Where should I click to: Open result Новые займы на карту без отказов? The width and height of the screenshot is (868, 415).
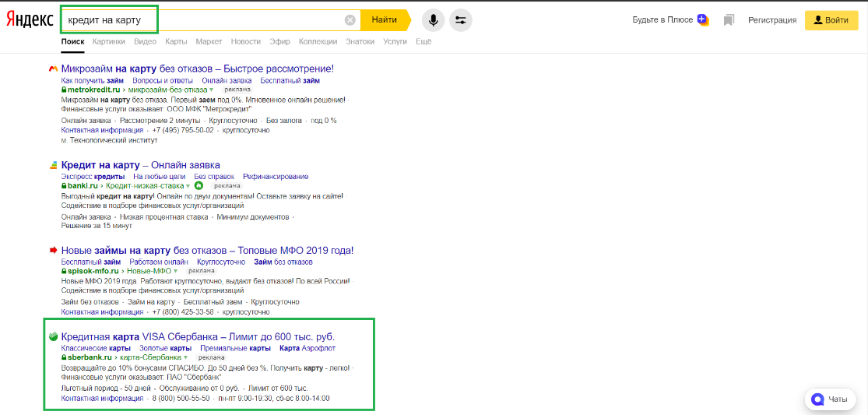point(208,251)
